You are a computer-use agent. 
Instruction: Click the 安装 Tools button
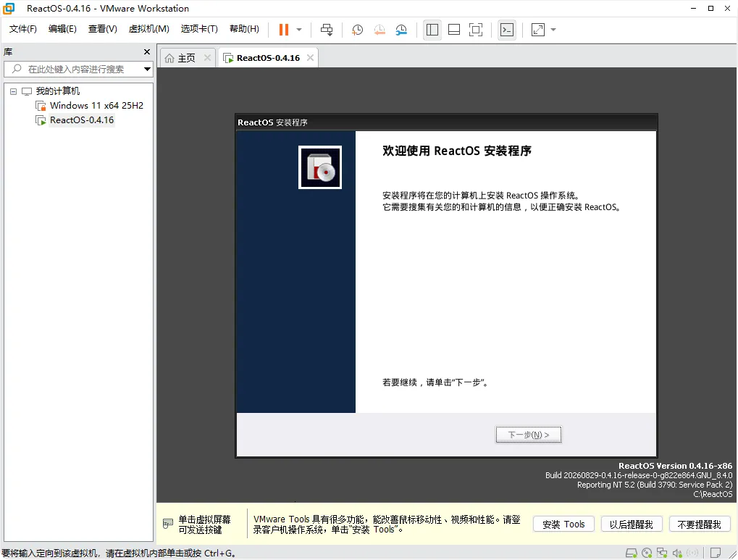coord(563,525)
